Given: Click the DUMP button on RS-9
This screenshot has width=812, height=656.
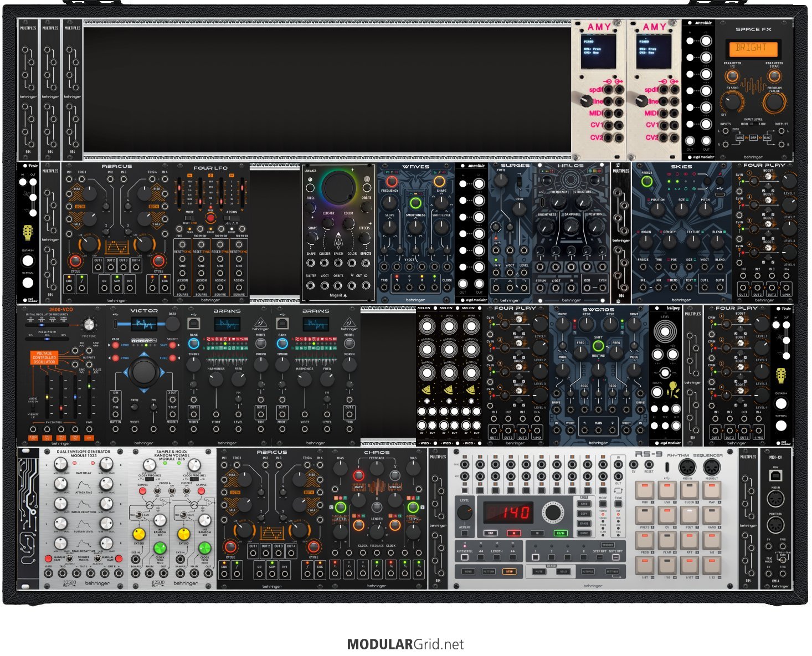Looking at the screenshot, I should (x=584, y=533).
